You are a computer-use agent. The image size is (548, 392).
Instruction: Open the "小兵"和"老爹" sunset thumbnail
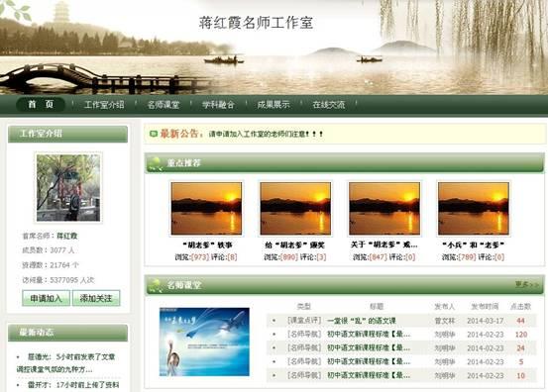[x=474, y=209]
